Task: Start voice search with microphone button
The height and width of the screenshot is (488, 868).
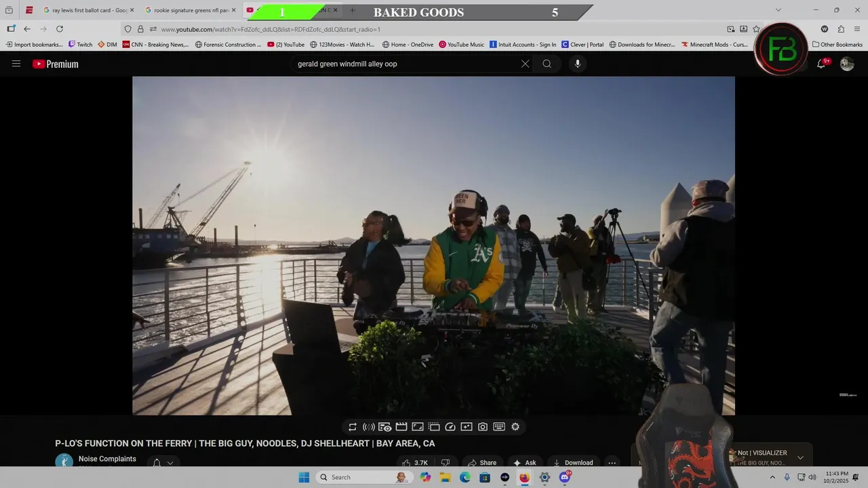Action: click(x=578, y=64)
